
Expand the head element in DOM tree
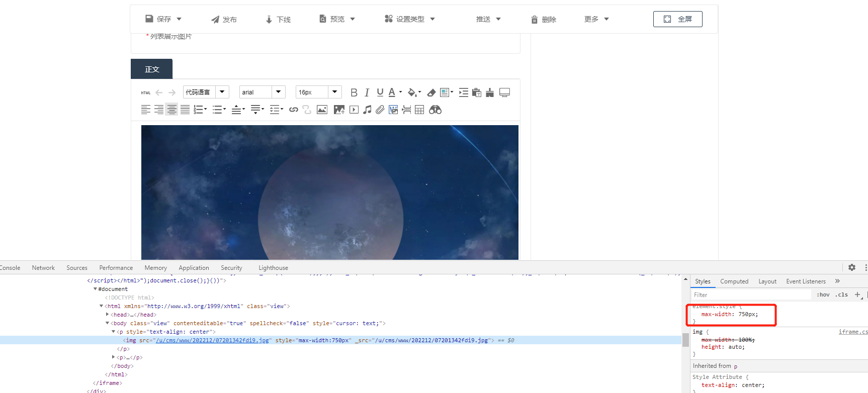pos(108,315)
